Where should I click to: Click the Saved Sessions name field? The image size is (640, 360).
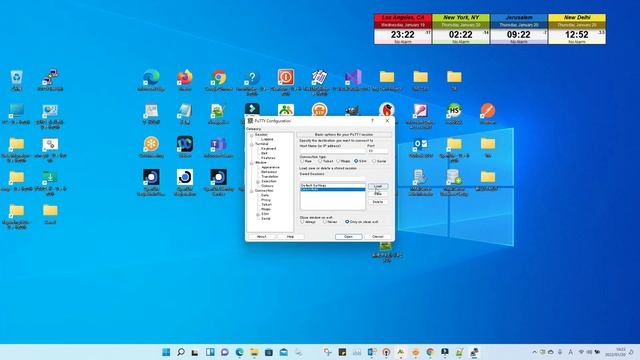point(332,179)
